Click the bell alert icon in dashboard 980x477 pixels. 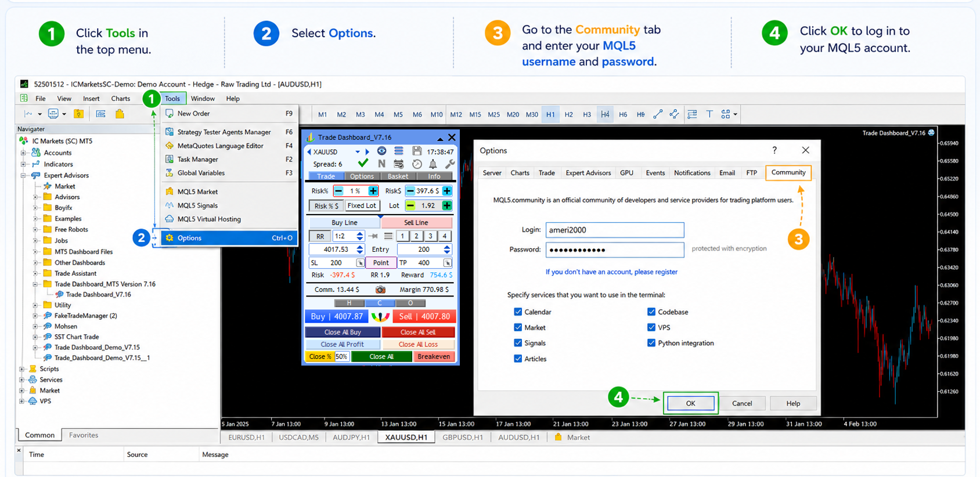pos(433,164)
